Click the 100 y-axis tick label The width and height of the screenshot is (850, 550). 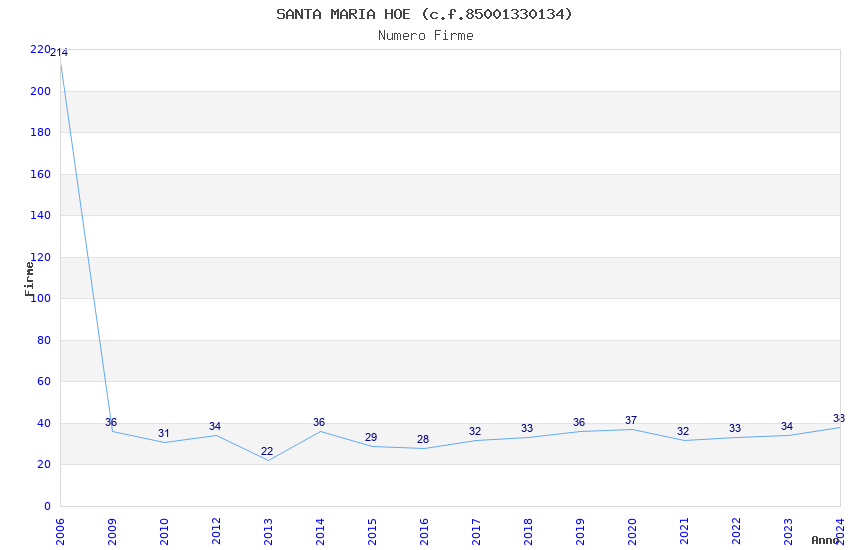(40, 298)
